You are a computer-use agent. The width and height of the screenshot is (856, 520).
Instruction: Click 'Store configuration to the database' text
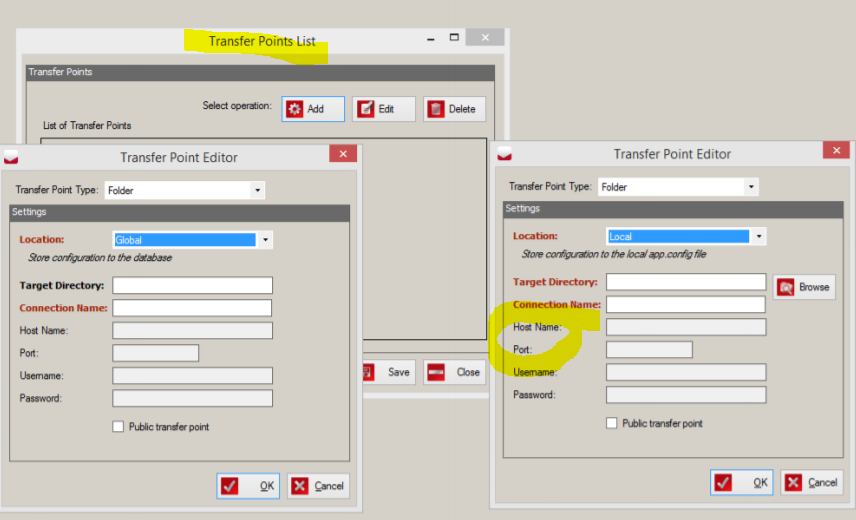click(x=100, y=258)
